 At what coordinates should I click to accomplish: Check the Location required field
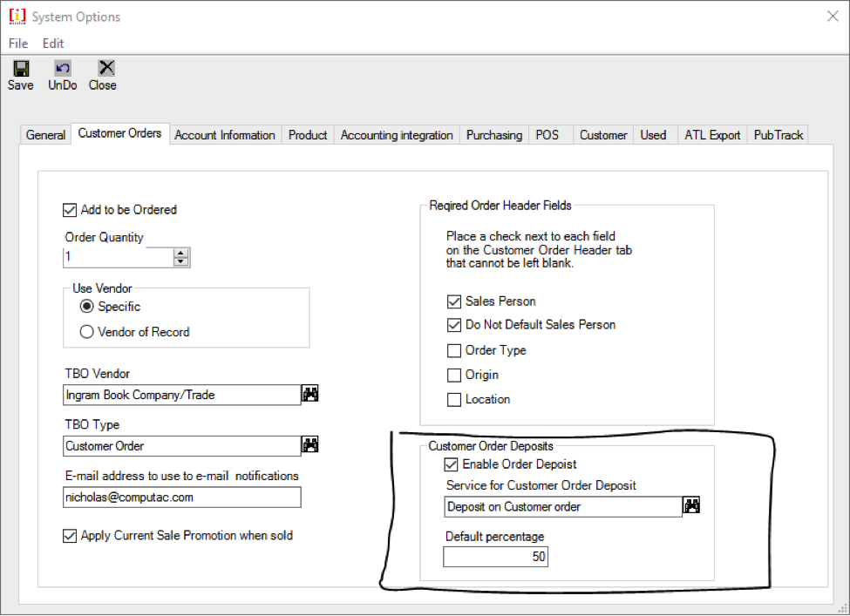click(453, 400)
